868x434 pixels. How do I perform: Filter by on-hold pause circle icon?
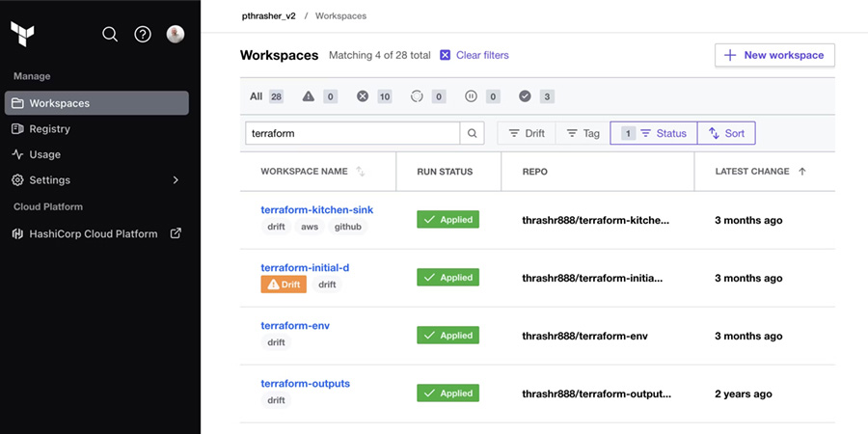471,96
